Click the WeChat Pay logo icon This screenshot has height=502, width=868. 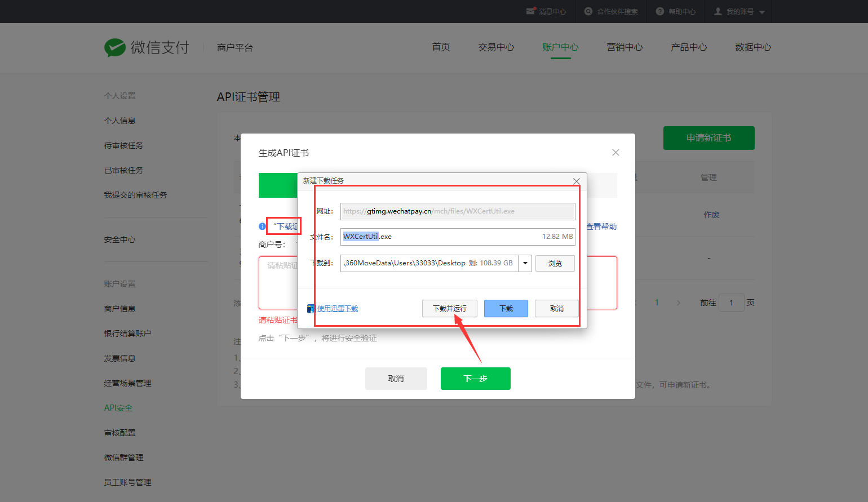coord(115,47)
